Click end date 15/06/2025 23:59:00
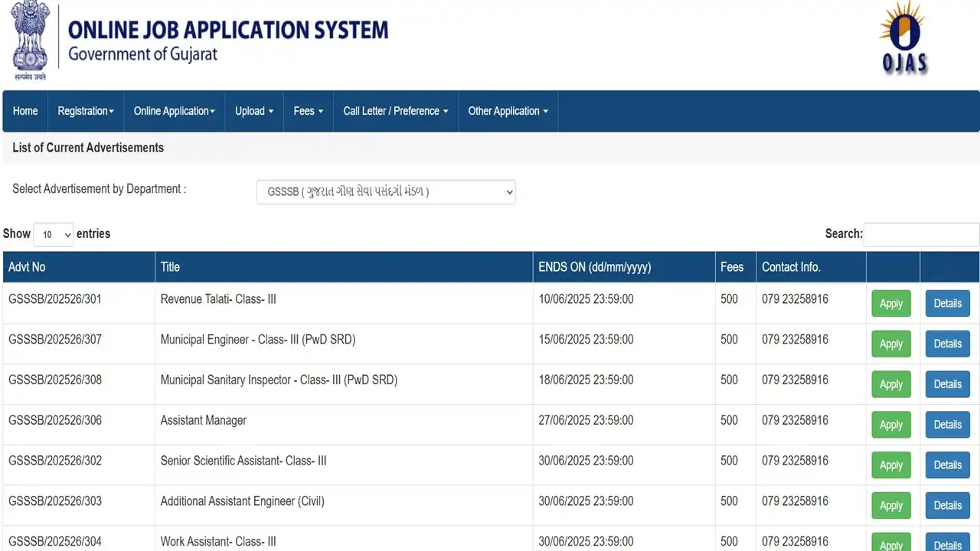The width and height of the screenshot is (980, 551). tap(586, 340)
